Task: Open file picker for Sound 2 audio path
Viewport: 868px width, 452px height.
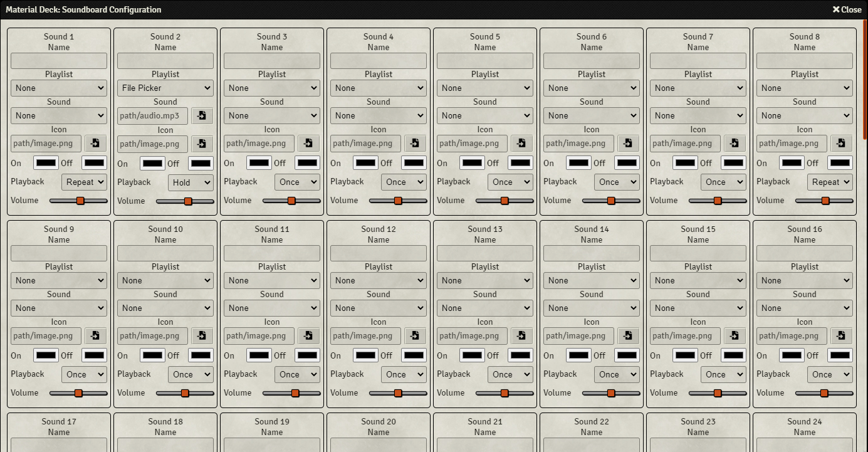Action: (202, 116)
